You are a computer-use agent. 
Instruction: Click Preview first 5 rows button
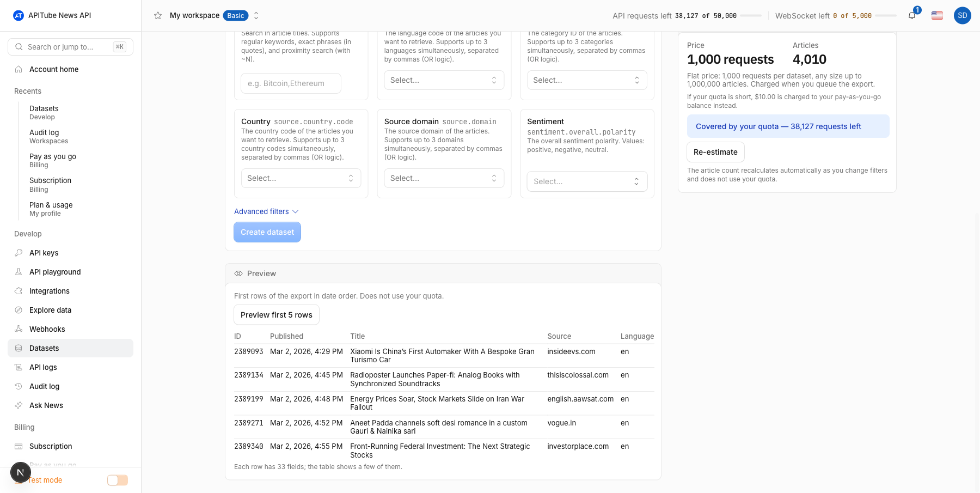(277, 315)
